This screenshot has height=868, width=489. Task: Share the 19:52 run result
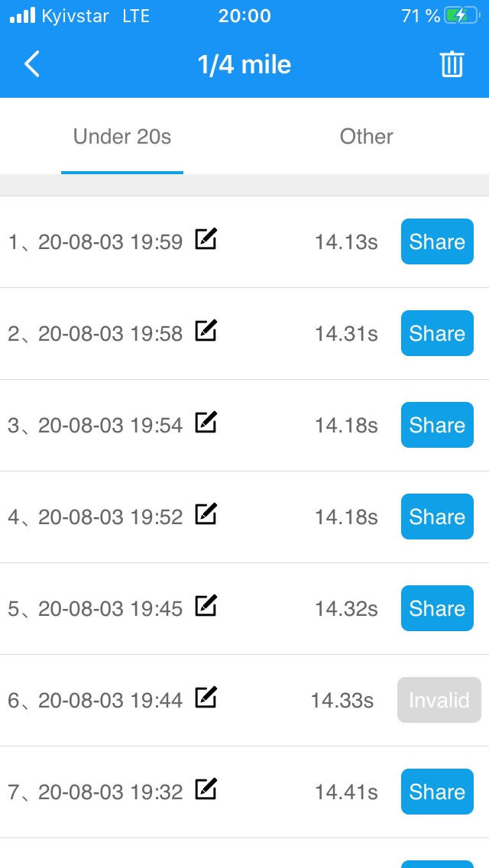pos(437,517)
